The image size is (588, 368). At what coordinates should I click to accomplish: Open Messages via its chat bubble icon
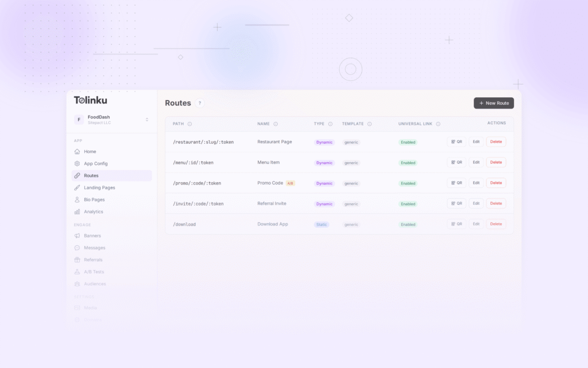78,248
